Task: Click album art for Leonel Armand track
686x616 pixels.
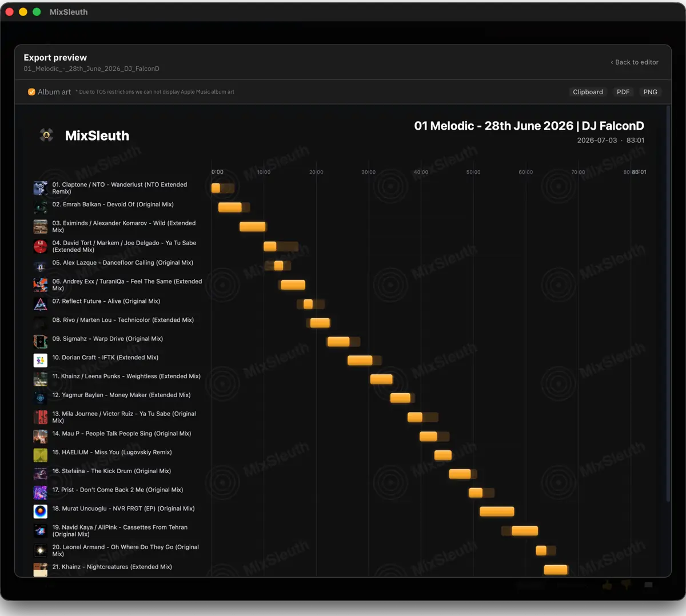Action: pos(40,550)
